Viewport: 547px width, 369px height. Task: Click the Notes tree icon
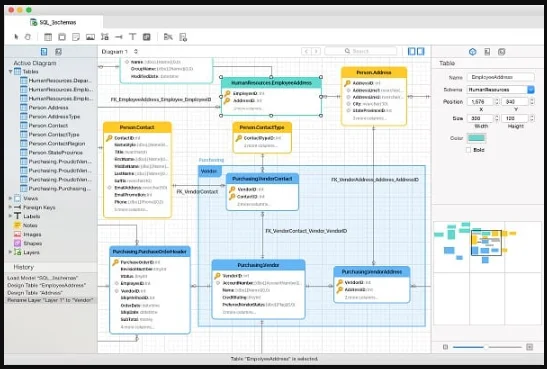tap(17, 225)
